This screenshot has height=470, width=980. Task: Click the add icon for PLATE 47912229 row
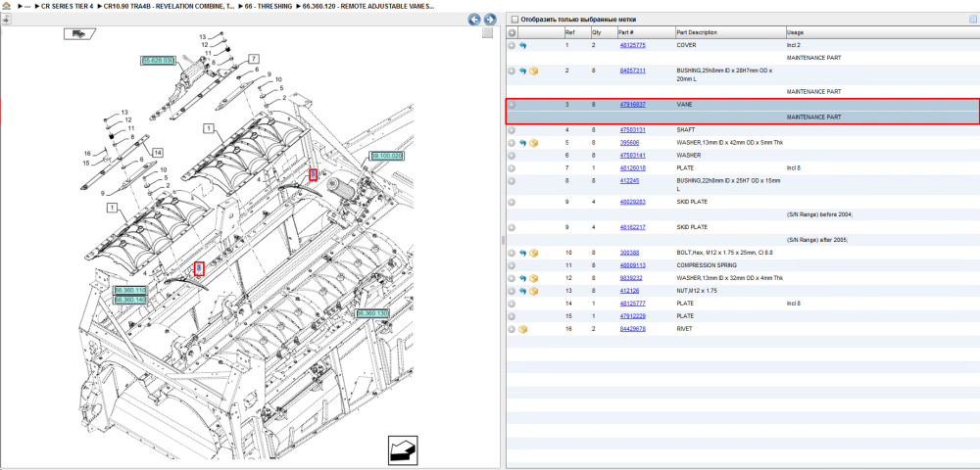pyautogui.click(x=512, y=316)
